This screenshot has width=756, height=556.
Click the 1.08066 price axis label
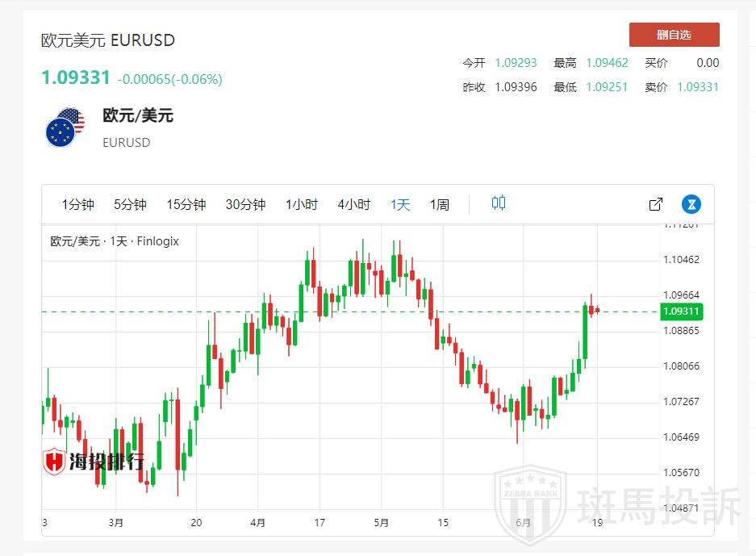(681, 366)
